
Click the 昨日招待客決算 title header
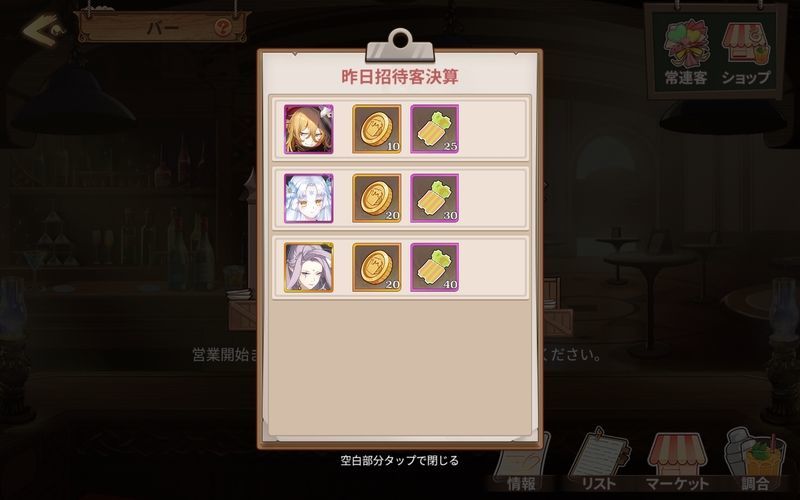pyautogui.click(x=400, y=77)
